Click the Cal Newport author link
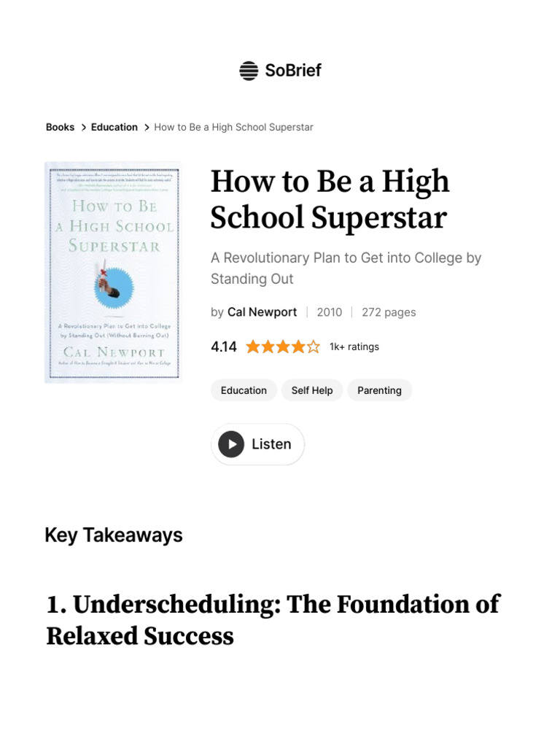 click(x=262, y=312)
